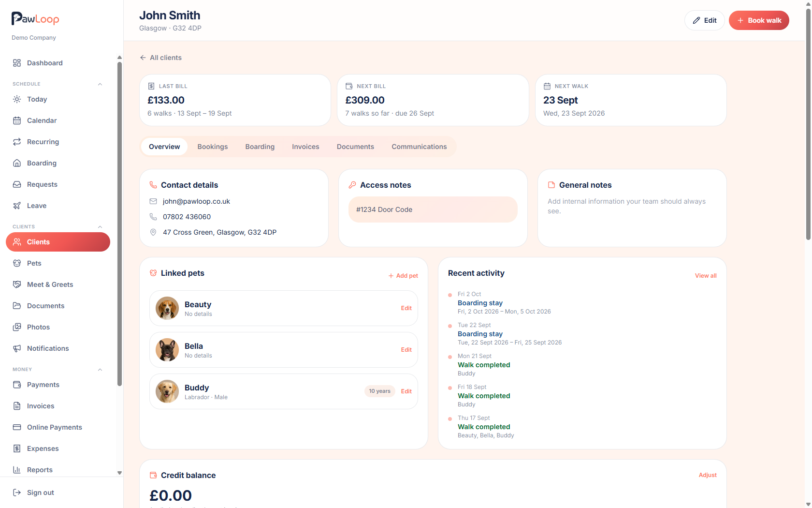Open the Requests inbox icon
The image size is (812, 508).
click(17, 184)
